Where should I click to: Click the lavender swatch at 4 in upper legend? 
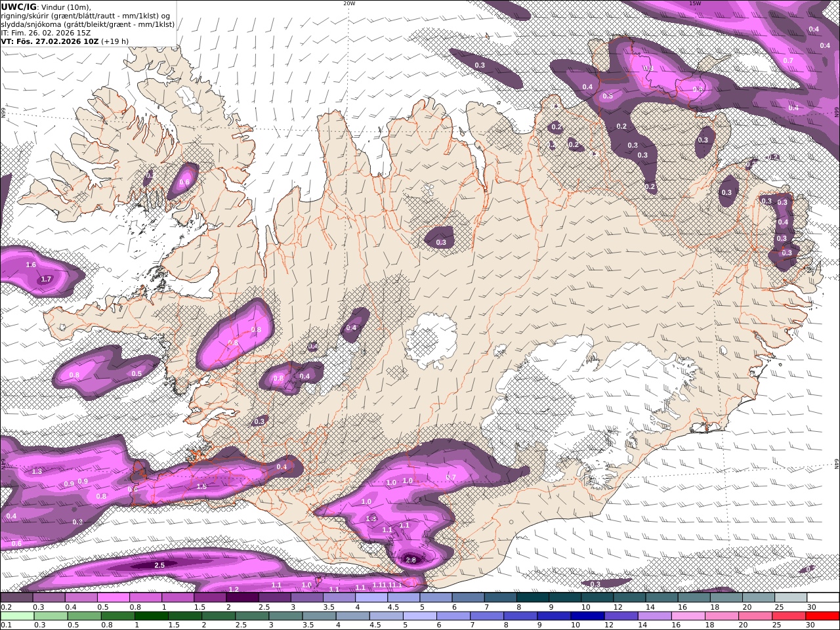[x=371, y=598]
